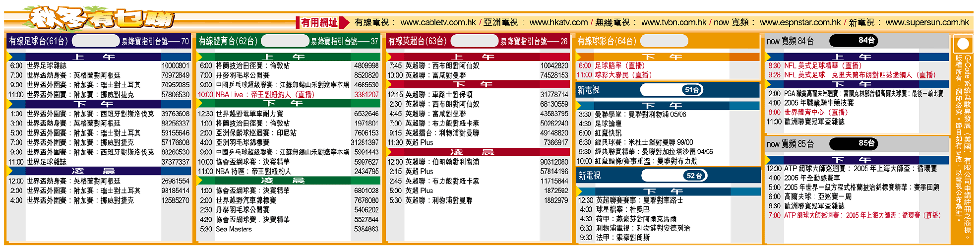Click the red arrow beside 有用網址
The width and height of the screenshot is (980, 251).
344,23
